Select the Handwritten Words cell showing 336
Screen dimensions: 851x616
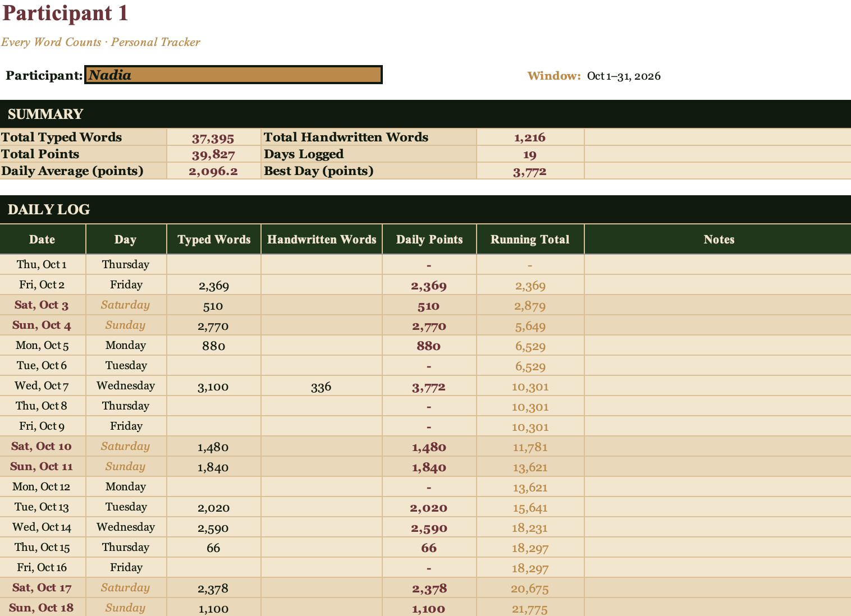(322, 386)
